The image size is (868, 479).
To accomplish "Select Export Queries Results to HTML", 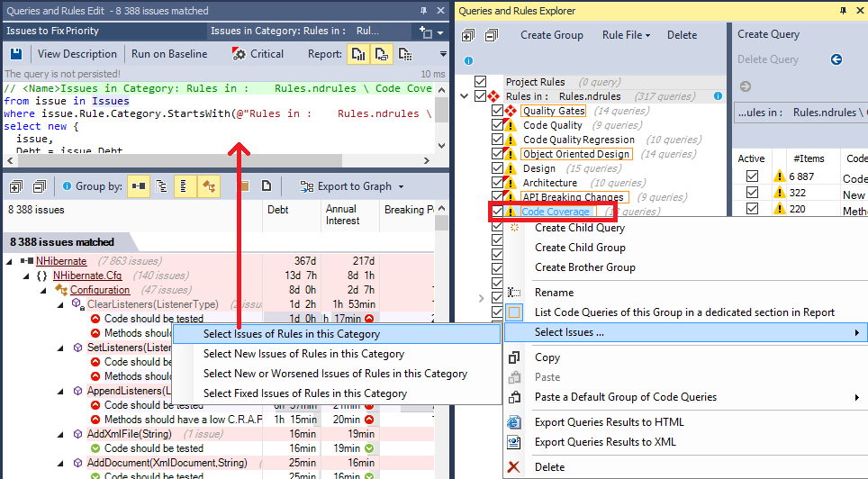I will 609,422.
